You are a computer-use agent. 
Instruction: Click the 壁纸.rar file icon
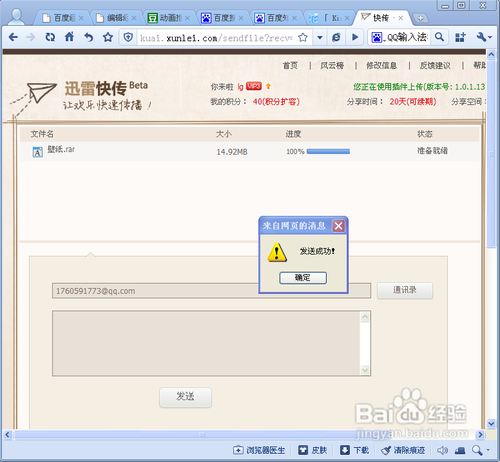point(37,152)
